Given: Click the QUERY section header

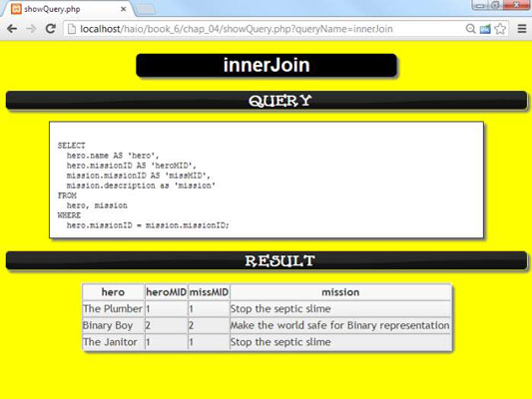Looking at the screenshot, I should click(266, 101).
